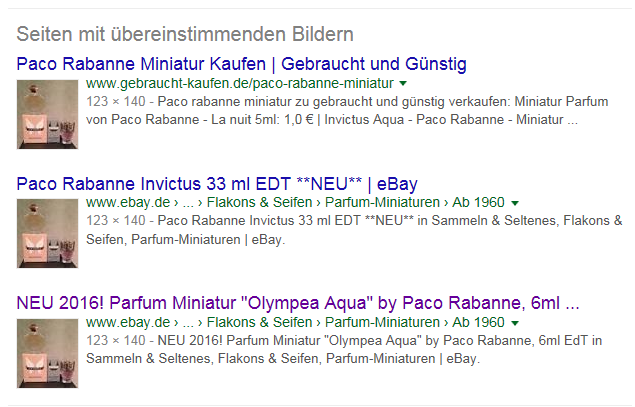Click the thumbnail beside the Invictus 33 ml result
Image resolution: width=635 pixels, height=407 pixels.
click(x=47, y=234)
